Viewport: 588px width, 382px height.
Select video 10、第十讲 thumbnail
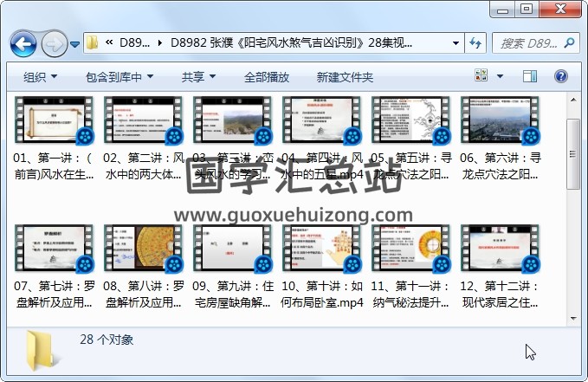pos(322,249)
